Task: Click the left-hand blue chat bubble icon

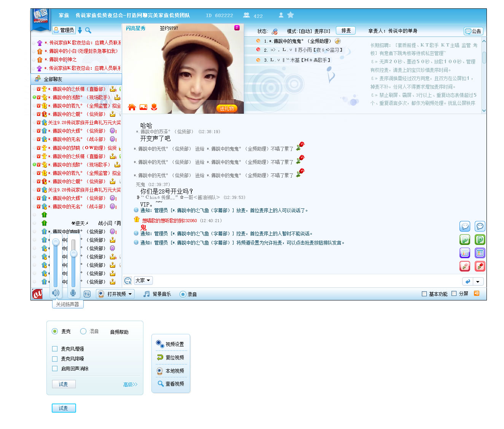Action: tap(465, 226)
